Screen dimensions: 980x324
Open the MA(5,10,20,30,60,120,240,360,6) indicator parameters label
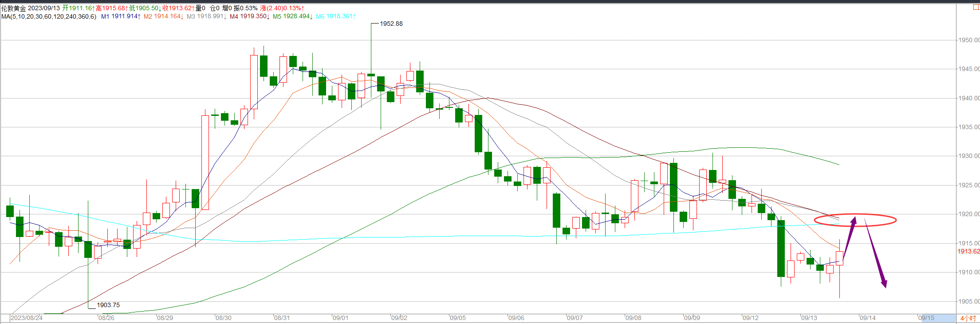(x=49, y=16)
